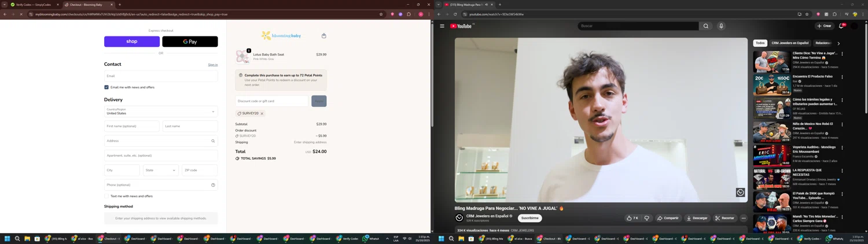Check Text me with news and offers
The height and width of the screenshot is (244, 868).
[x=106, y=196]
